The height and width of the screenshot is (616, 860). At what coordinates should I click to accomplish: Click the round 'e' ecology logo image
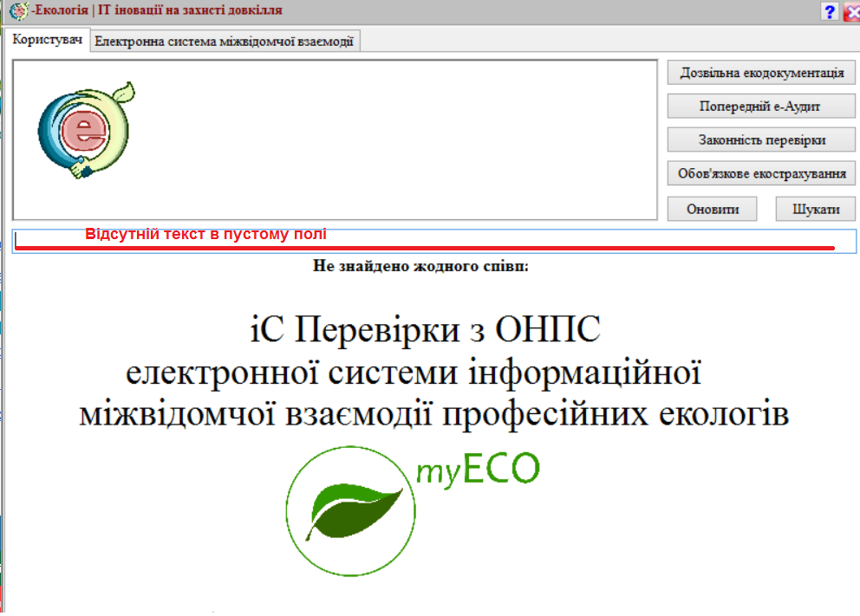(86, 131)
